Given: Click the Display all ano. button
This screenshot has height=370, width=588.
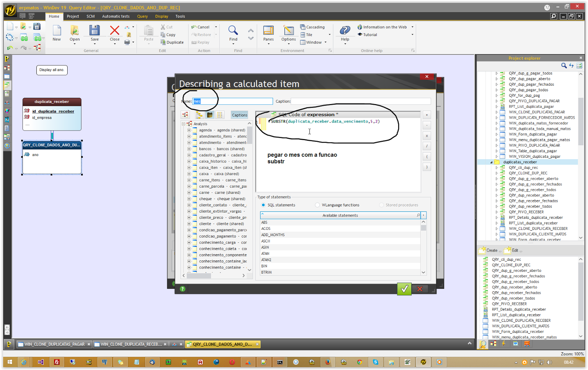Looking at the screenshot, I should coord(52,70).
